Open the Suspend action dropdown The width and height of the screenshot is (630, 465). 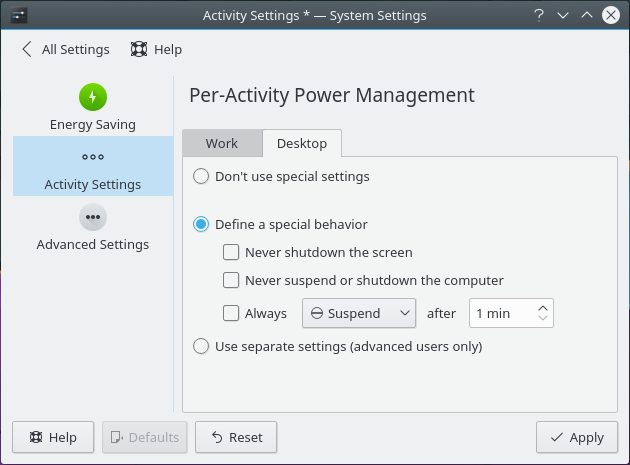[359, 313]
